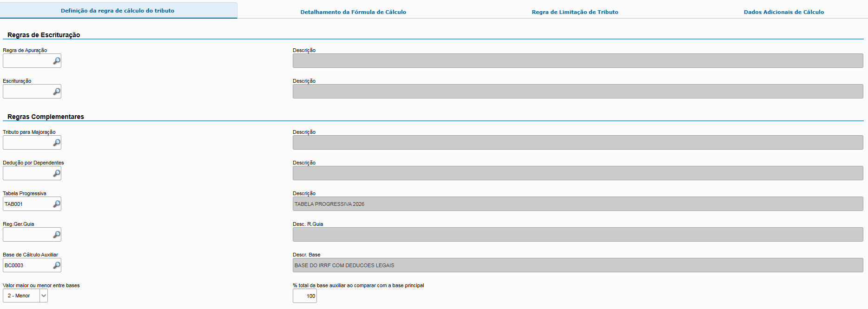Open lookup for Tributo para Majoração

click(x=57, y=143)
